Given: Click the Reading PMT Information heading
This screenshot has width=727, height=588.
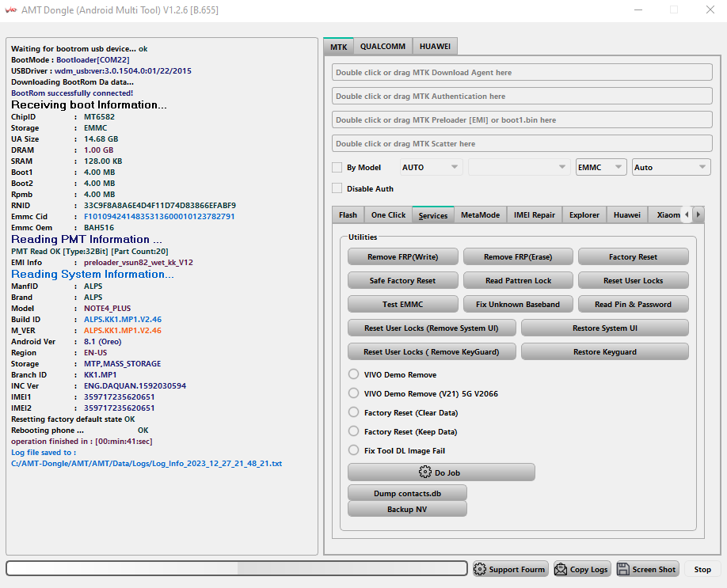Looking at the screenshot, I should pos(86,239).
